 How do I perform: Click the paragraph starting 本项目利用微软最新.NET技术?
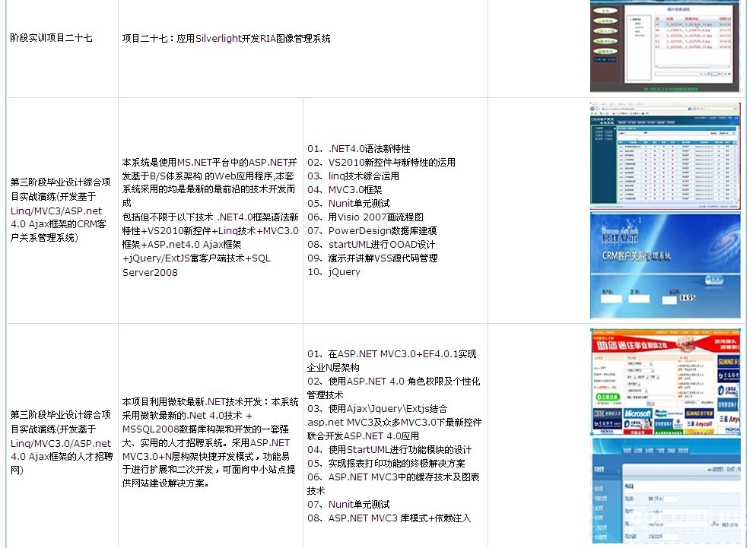pyautogui.click(x=211, y=442)
